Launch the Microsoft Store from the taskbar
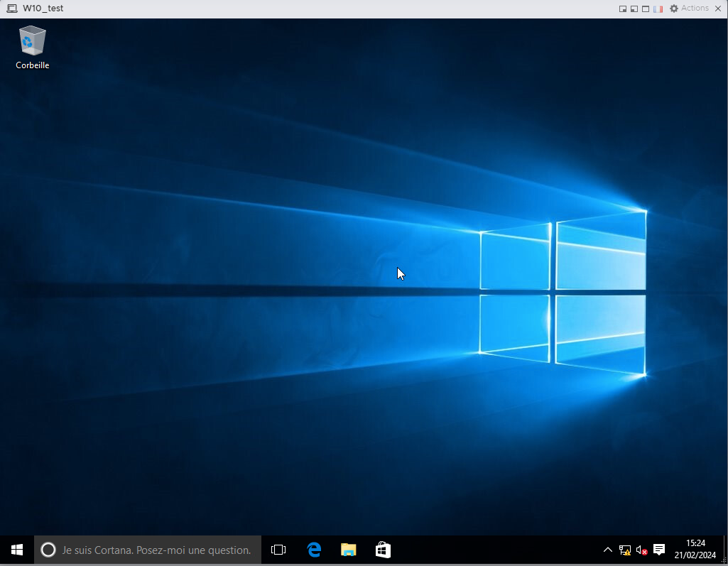 [383, 550]
